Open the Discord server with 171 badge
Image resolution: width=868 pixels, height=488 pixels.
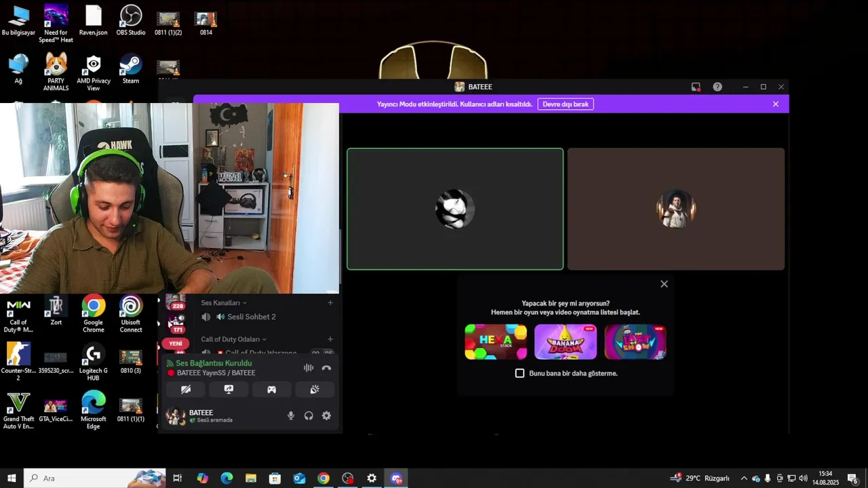click(x=176, y=323)
